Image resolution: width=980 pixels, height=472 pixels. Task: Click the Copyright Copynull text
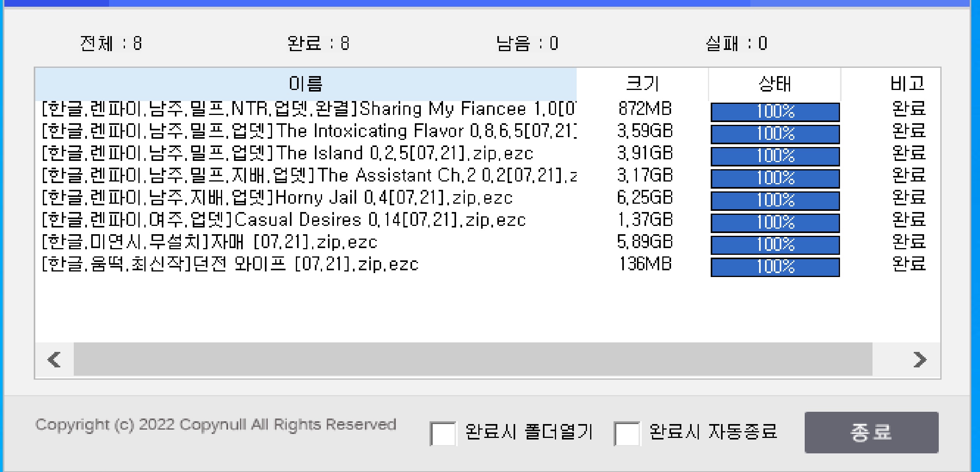pos(216,424)
